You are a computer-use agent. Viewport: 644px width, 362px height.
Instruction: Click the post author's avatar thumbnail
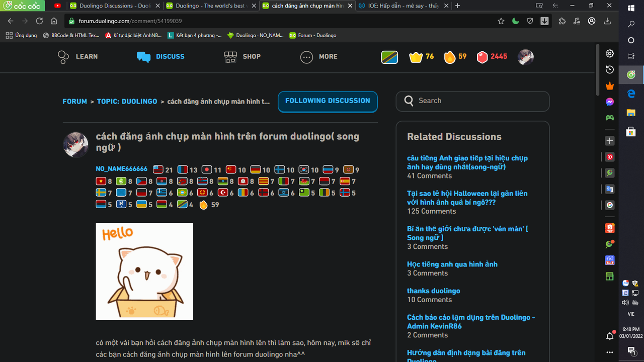coord(75,145)
